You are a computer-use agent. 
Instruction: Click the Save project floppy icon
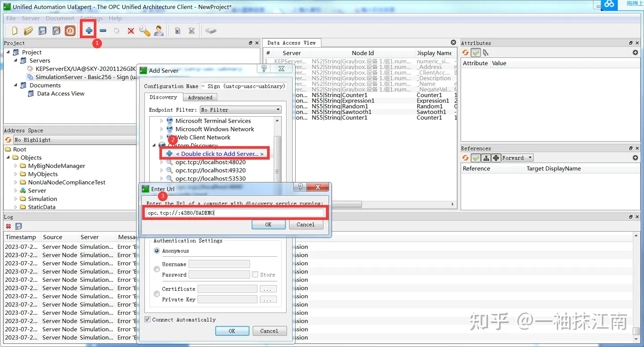(42, 31)
